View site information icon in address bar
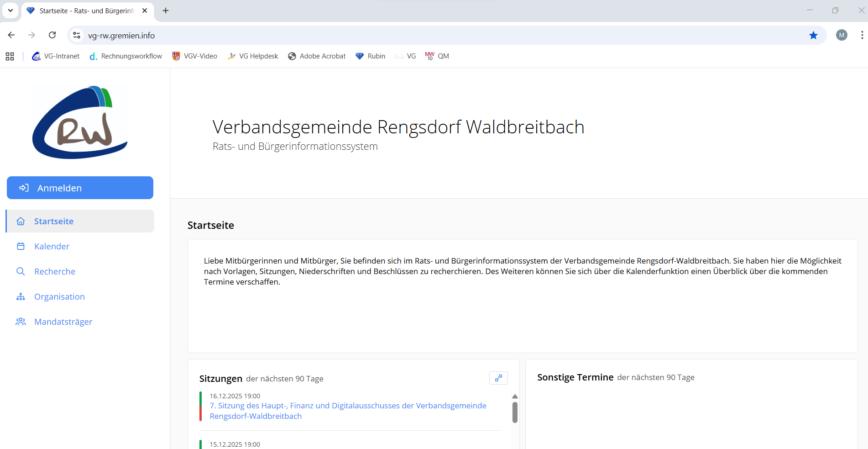The image size is (868, 449). tap(77, 35)
